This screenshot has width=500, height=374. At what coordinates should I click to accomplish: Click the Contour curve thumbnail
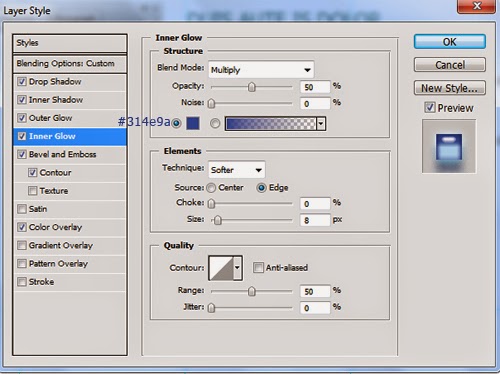221,268
